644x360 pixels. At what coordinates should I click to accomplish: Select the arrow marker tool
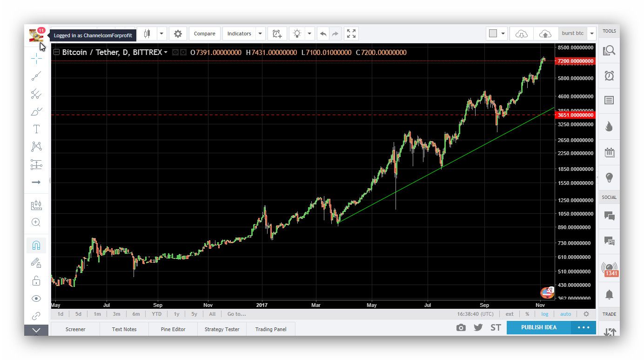36,182
